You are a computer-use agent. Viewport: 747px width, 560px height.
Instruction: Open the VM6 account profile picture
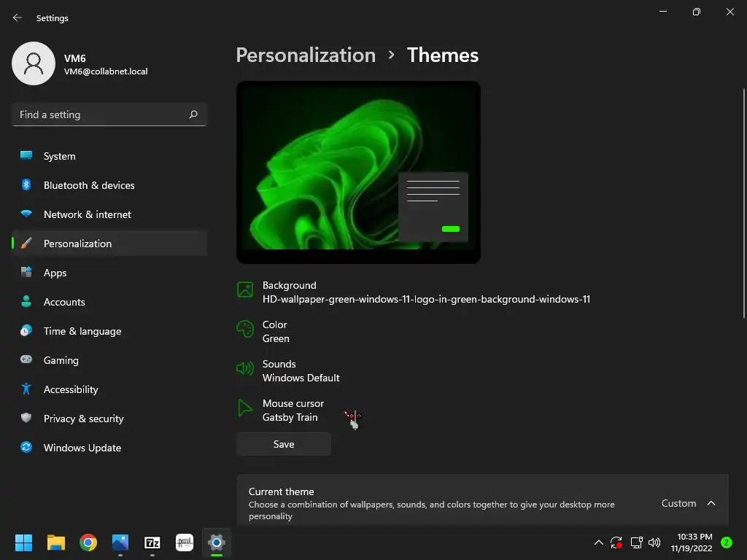(34, 63)
